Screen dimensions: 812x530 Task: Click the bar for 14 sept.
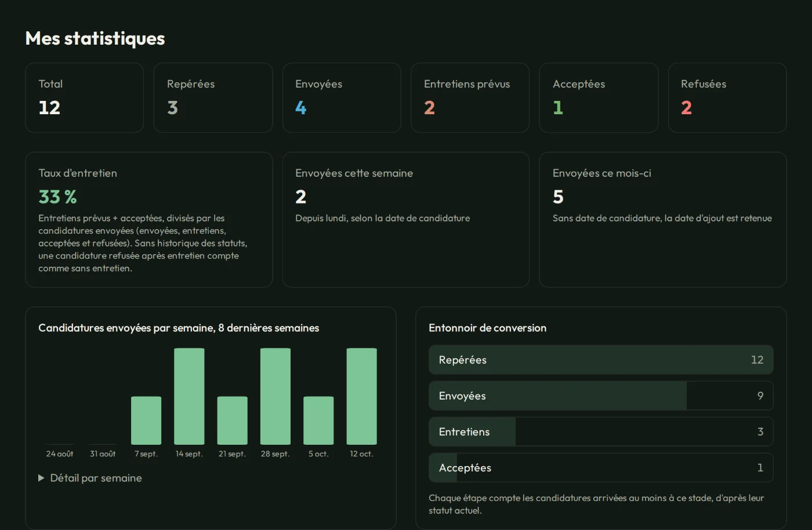point(189,396)
